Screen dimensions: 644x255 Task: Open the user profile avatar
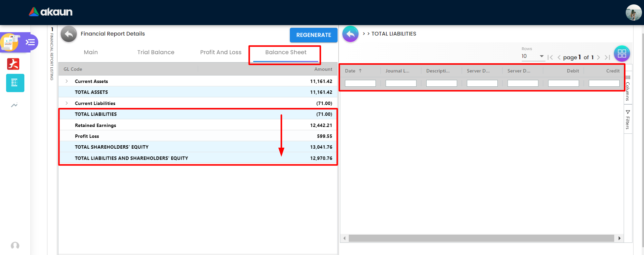(633, 13)
